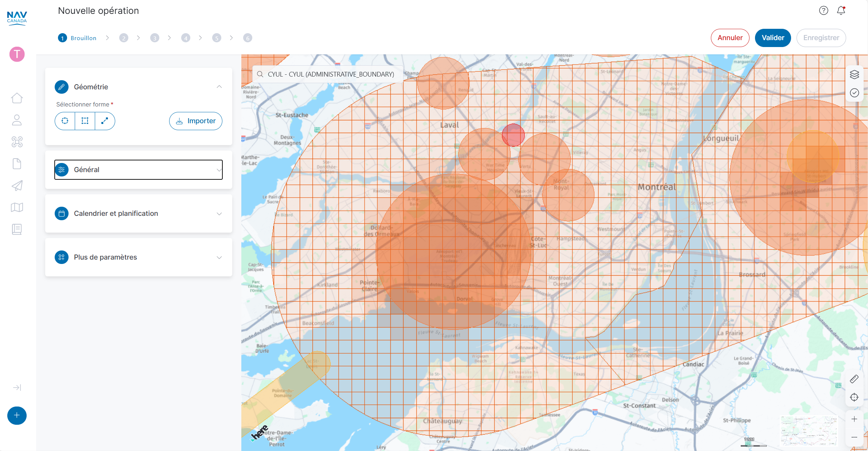Collapse the Géométrie section chevron
Screen dimensions: 868x451
pos(219,87)
